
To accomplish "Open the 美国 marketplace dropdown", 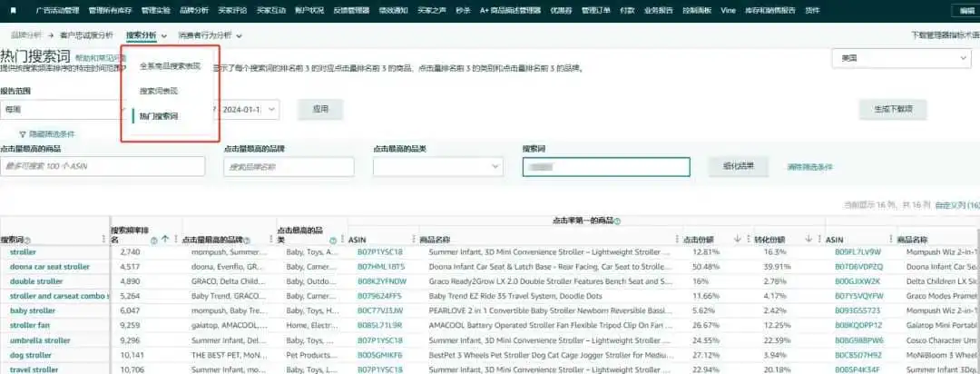I will [901, 58].
